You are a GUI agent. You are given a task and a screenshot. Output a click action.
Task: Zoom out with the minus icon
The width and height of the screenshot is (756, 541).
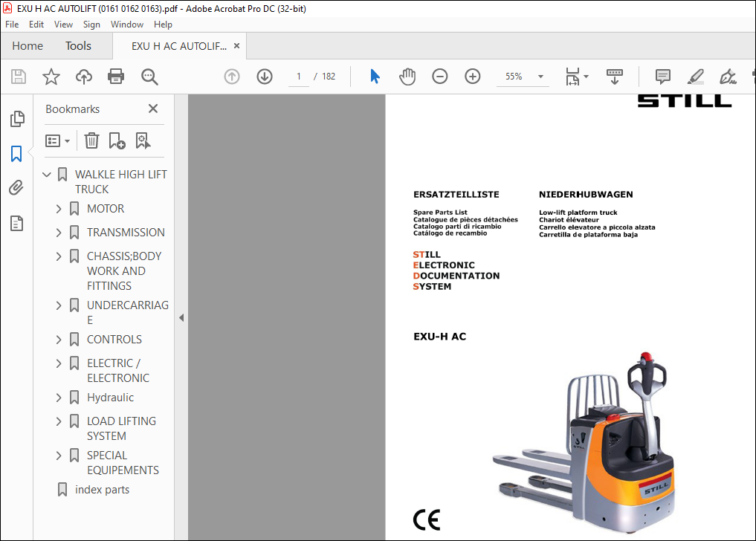click(x=440, y=77)
